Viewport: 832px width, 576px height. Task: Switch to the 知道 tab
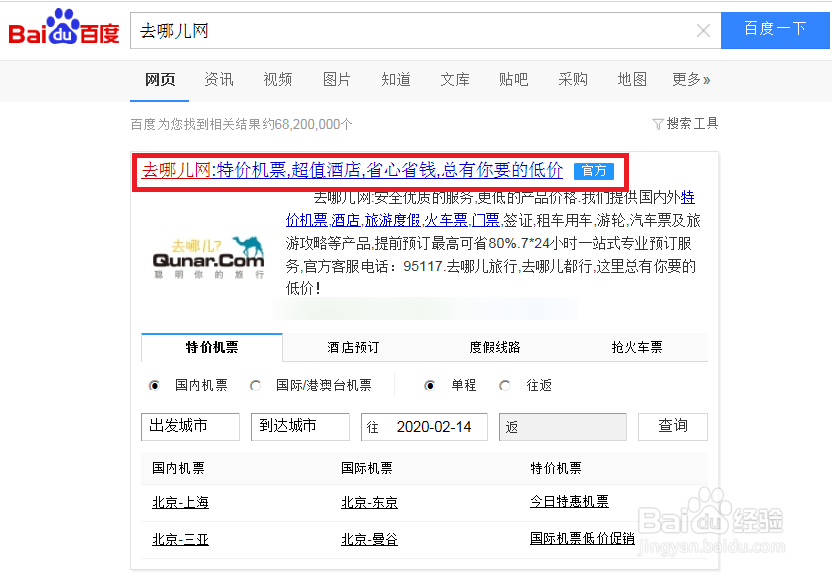[x=396, y=80]
